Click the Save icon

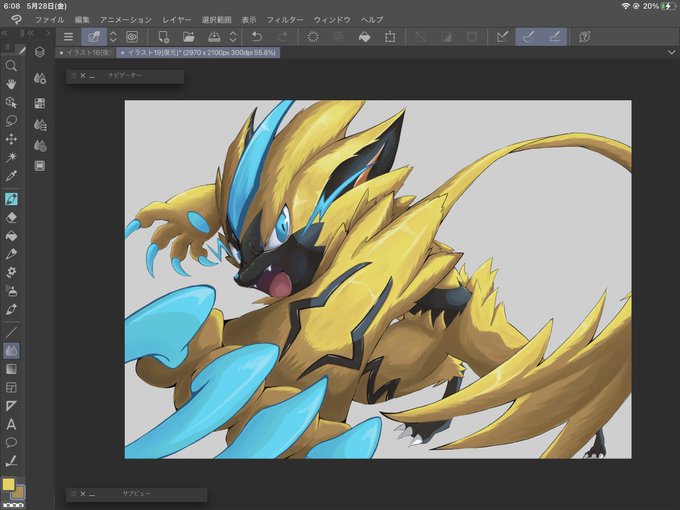[214, 37]
